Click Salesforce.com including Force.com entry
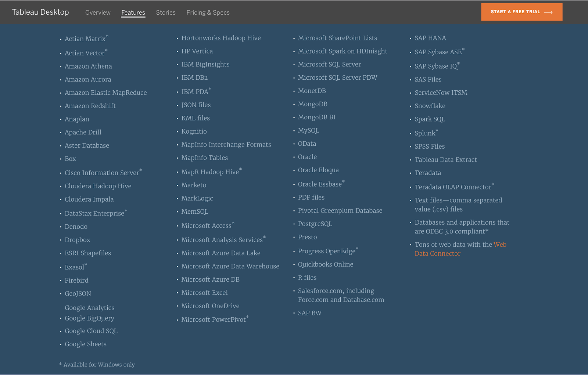The width and height of the screenshot is (588, 376). [341, 295]
